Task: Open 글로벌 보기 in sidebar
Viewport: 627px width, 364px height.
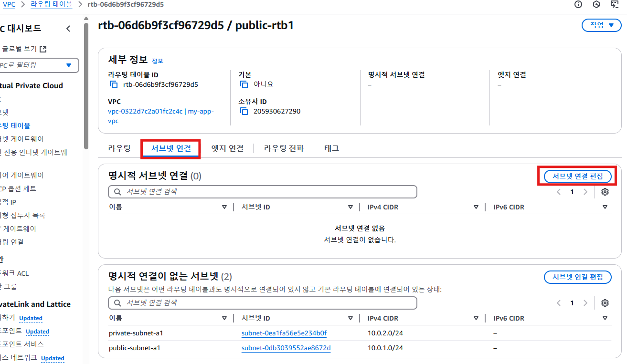Action: coord(19,49)
